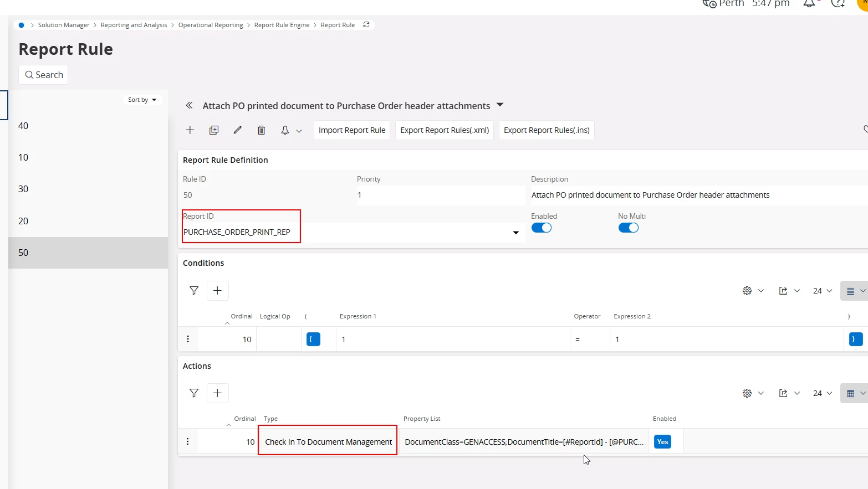The height and width of the screenshot is (489, 868).
Task: Add a new report rule with the plus icon
Action: click(190, 130)
